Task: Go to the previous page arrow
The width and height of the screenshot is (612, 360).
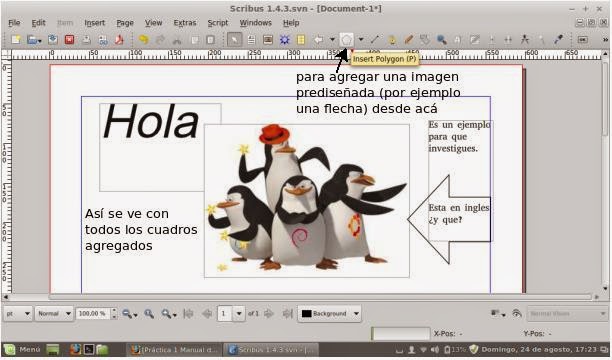Action: point(207,314)
